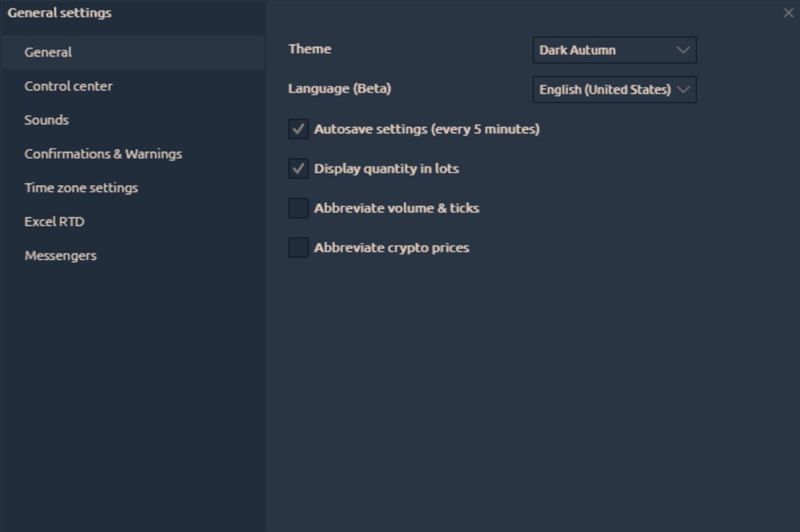Switch to Time zone settings

[81, 188]
